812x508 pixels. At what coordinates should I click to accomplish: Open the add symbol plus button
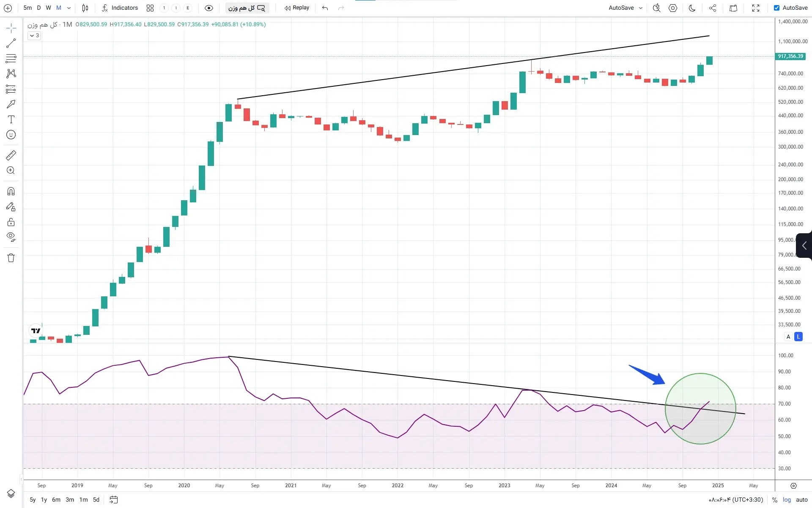(x=8, y=8)
